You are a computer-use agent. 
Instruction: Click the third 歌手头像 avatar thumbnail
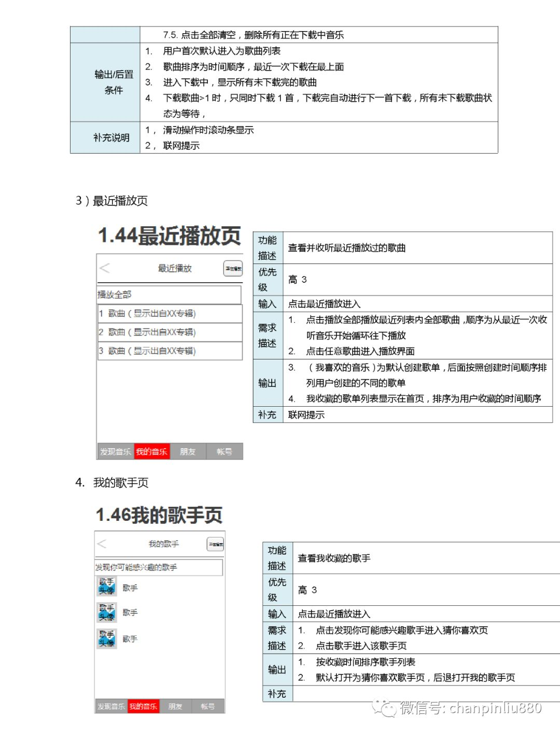coord(107,639)
